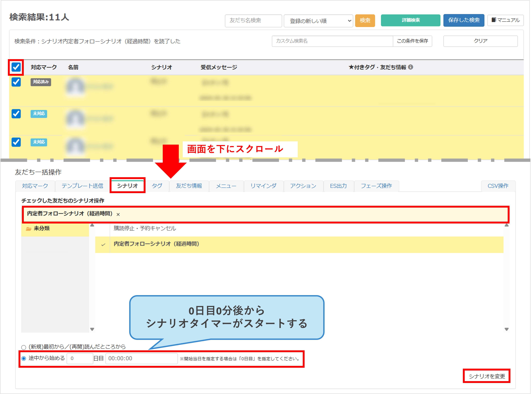Click 保存した検索 button
This screenshot has width=532, height=394.
click(464, 20)
